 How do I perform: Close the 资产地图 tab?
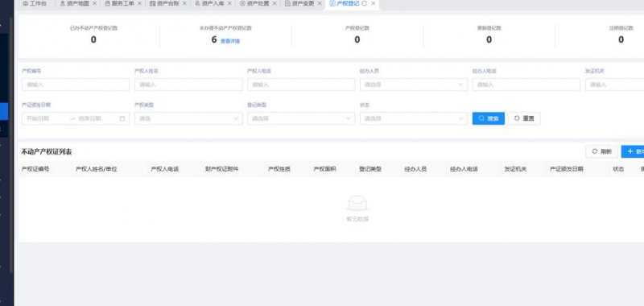tap(94, 3)
